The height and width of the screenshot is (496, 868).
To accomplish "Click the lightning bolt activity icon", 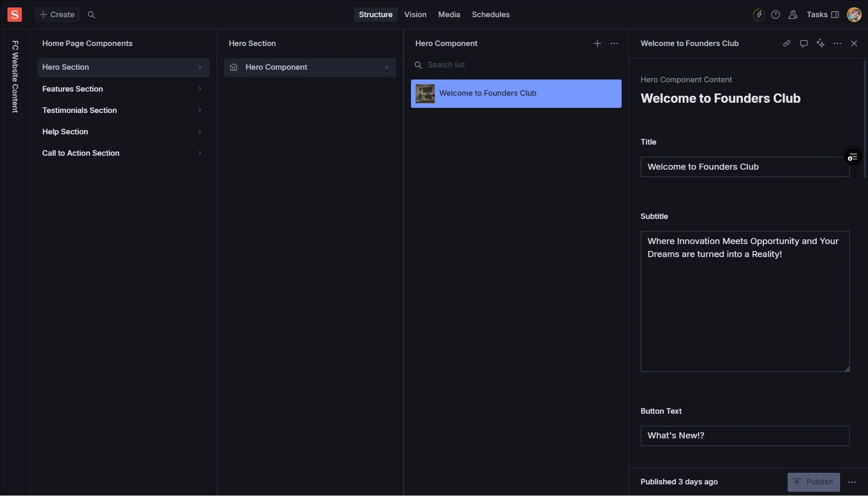I will point(759,15).
